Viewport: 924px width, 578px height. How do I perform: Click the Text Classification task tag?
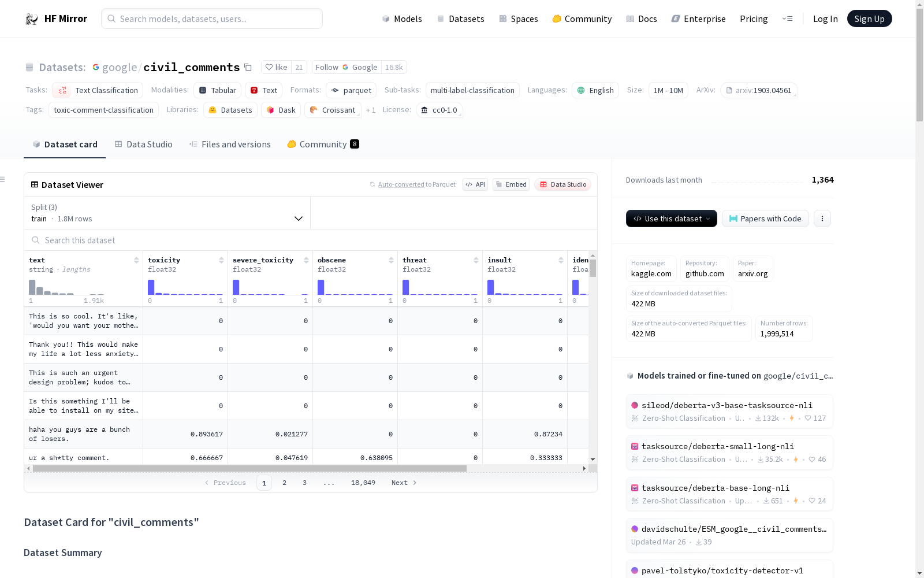[x=98, y=90]
